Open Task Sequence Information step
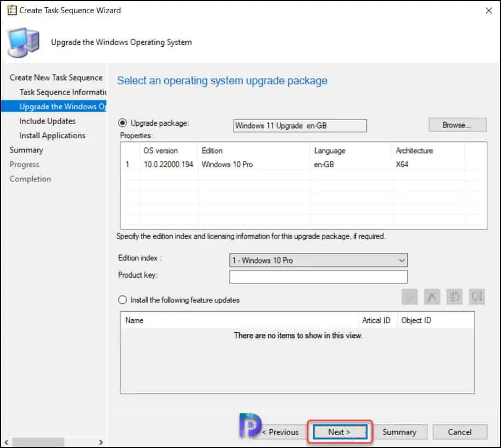 click(63, 92)
